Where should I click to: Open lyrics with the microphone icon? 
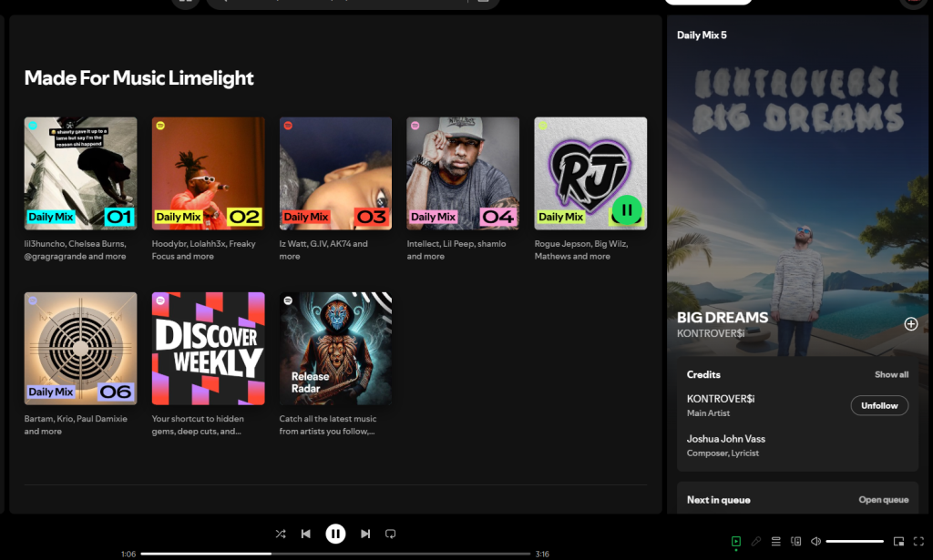coord(755,541)
